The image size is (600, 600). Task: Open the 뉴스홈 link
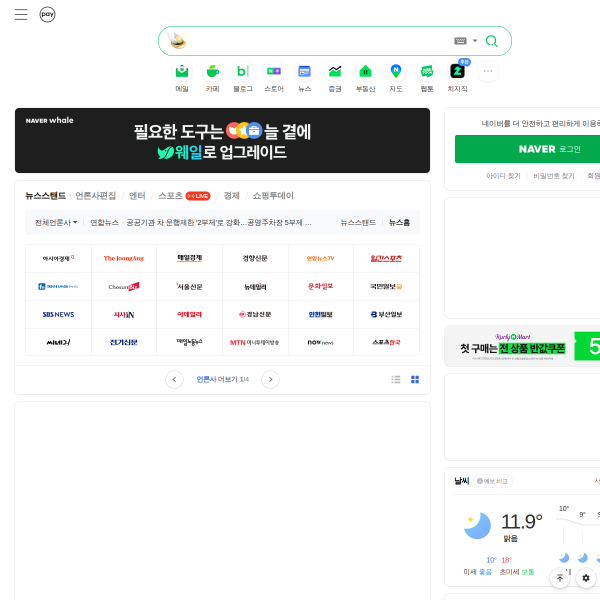399,223
